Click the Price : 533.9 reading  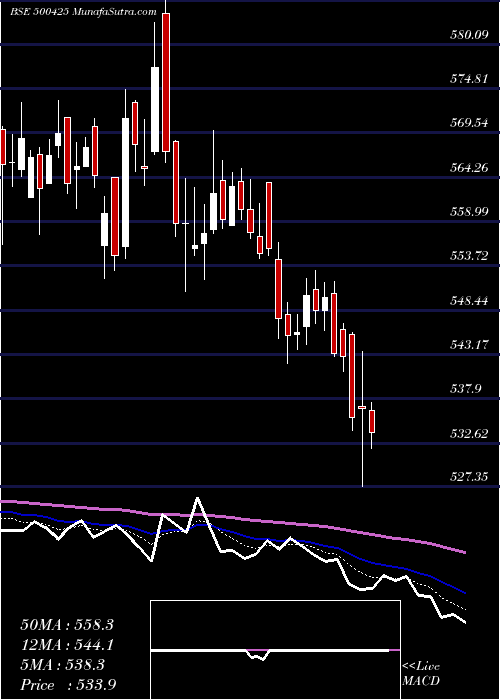69,685
